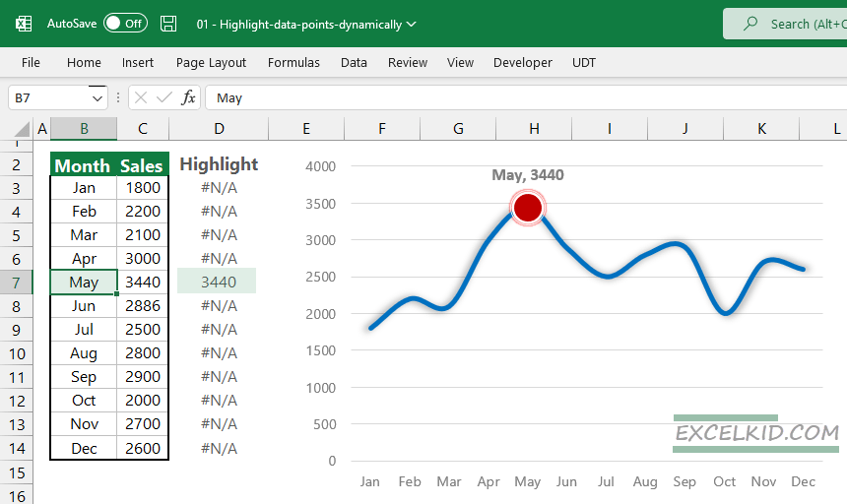Click the formula bar containing May
Viewport: 847px width, 504px height.
click(x=492, y=97)
